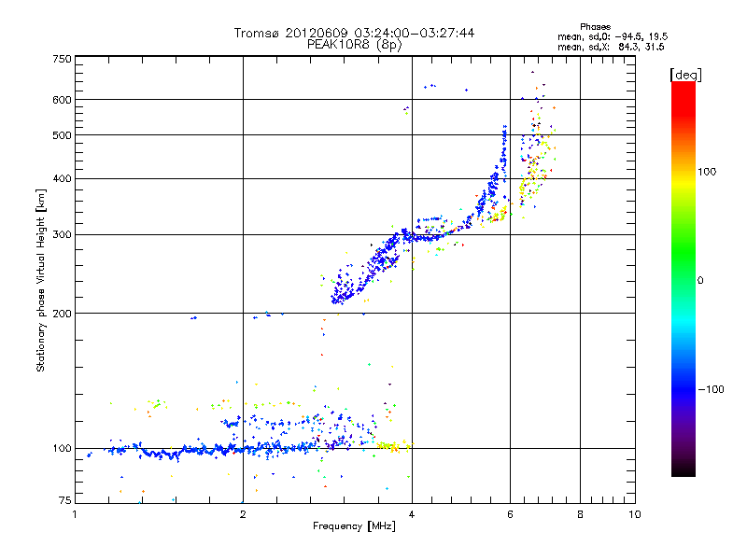This screenshot has width=747, height=560.
Task: Click the y-axis tick label '75'
Action: click(x=65, y=500)
